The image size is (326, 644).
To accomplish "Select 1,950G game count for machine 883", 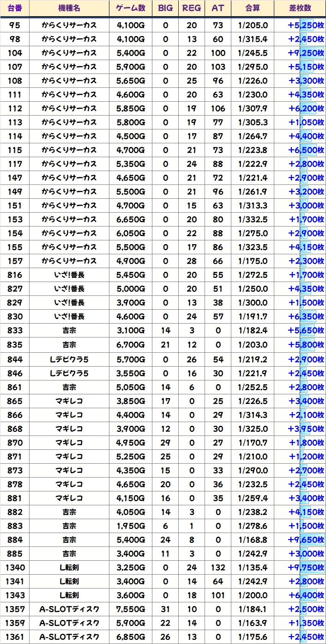I will [x=131, y=526].
